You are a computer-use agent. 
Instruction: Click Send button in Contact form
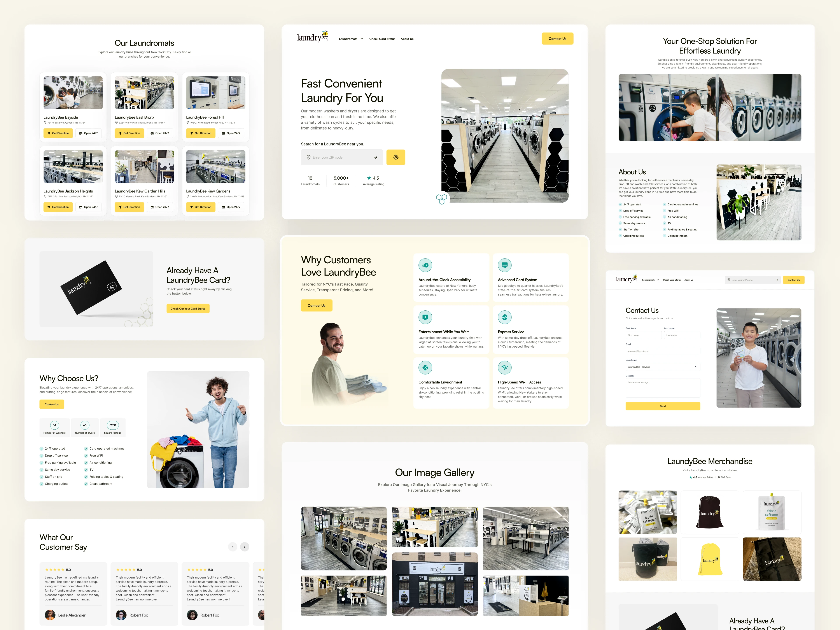point(663,406)
